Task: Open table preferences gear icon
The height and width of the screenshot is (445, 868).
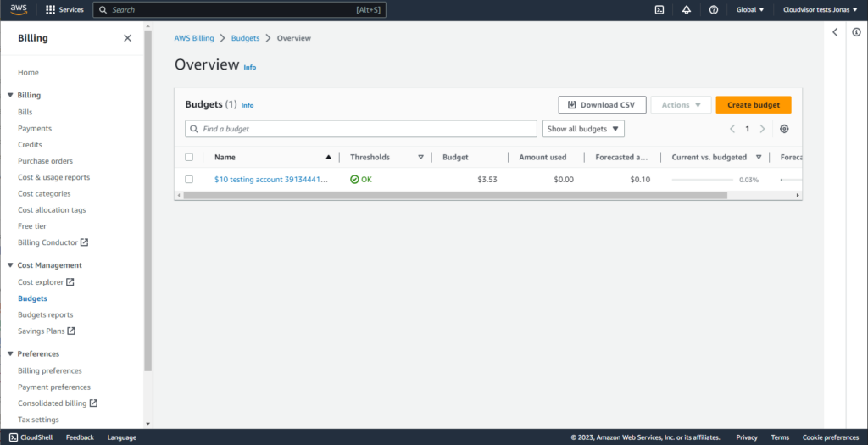Action: point(784,129)
